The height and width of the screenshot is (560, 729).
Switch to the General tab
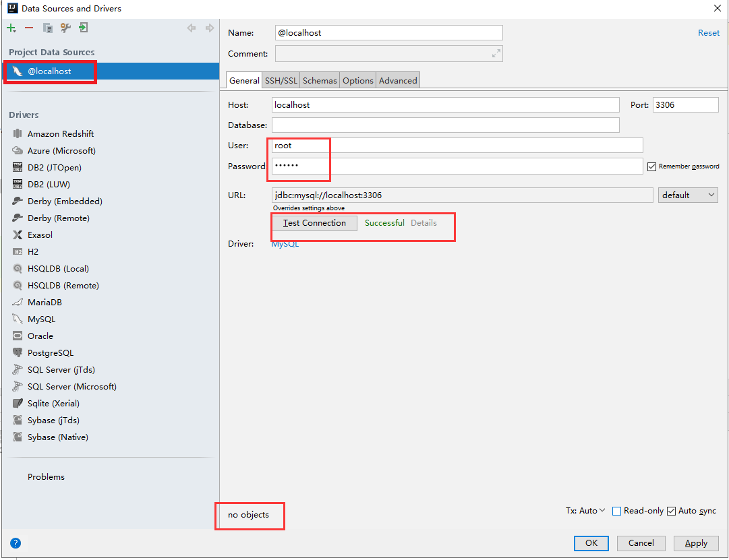tap(244, 80)
